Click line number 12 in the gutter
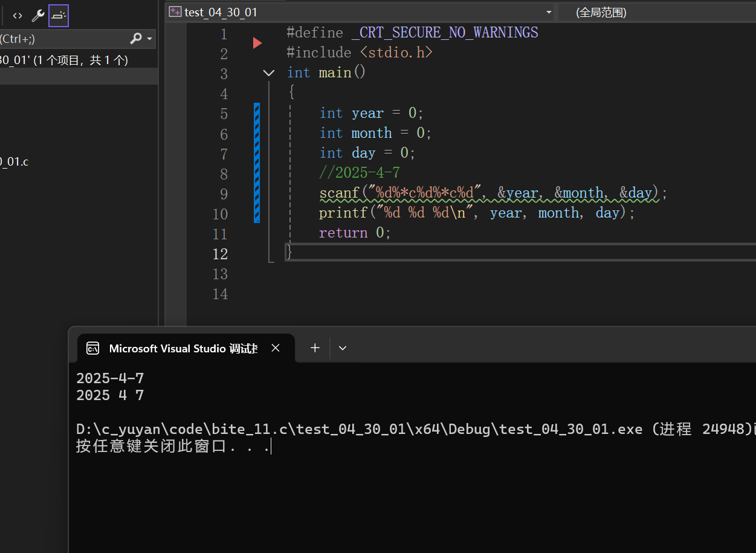Image resolution: width=756 pixels, height=553 pixels. pyautogui.click(x=220, y=254)
